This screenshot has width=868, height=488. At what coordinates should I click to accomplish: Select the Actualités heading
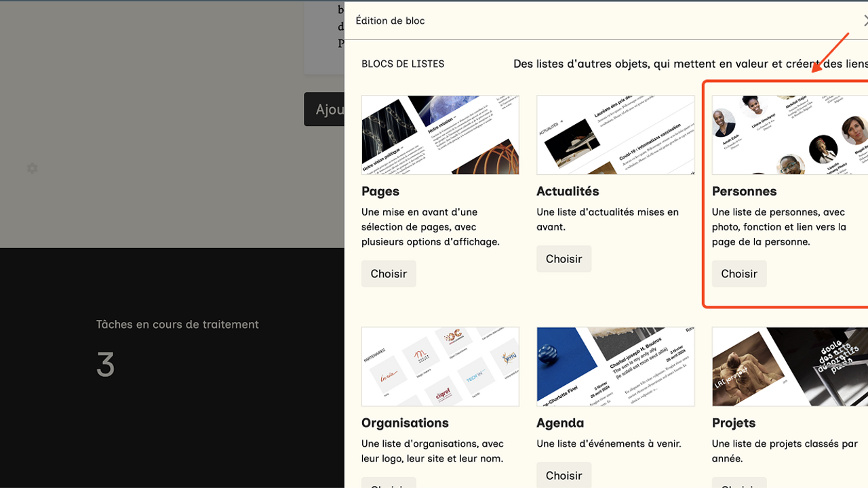coord(568,191)
